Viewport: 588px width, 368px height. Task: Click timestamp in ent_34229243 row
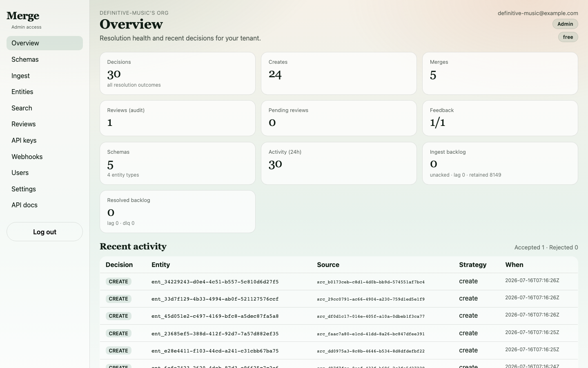point(532,280)
